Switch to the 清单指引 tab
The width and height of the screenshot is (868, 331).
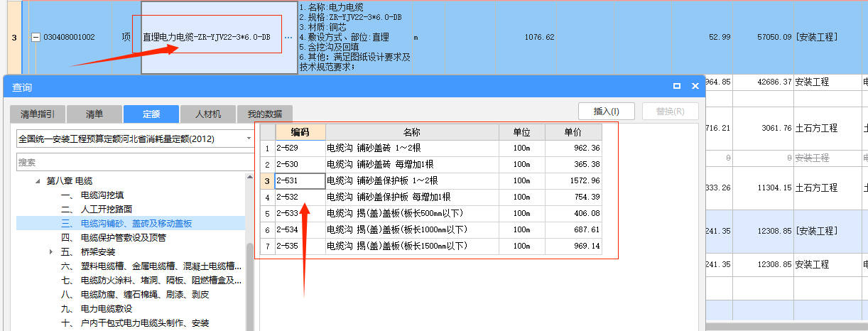point(38,114)
